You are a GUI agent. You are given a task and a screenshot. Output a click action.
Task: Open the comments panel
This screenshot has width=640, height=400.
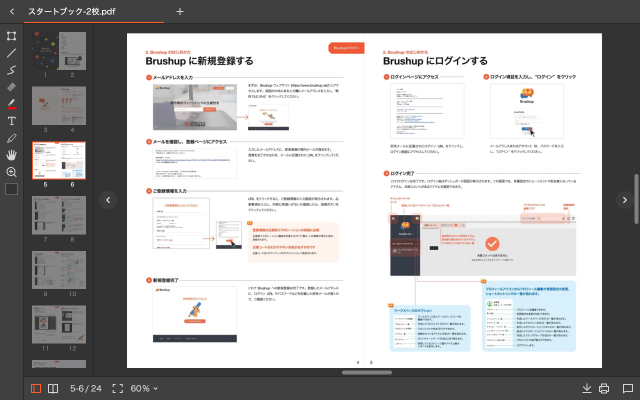pyautogui.click(x=628, y=388)
